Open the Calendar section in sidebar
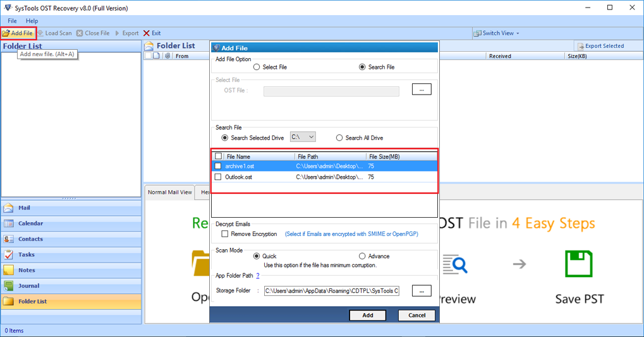This screenshot has width=644, height=337. (71, 223)
